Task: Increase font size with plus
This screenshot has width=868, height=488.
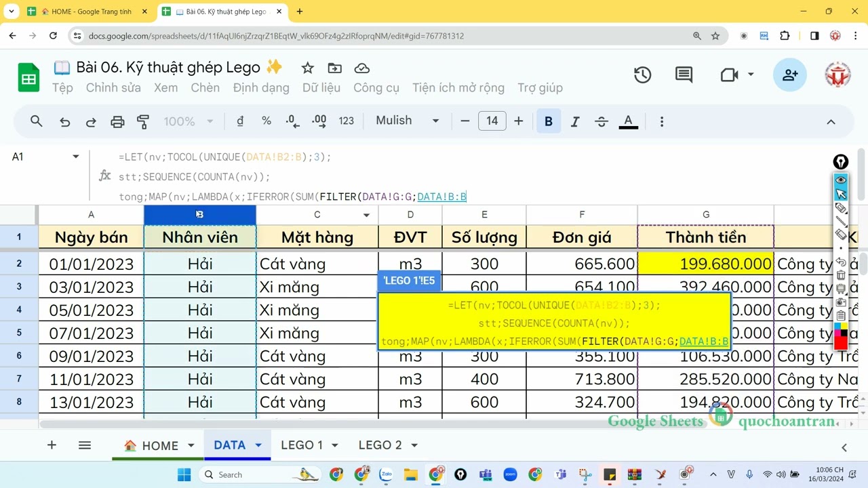Action: point(519,121)
